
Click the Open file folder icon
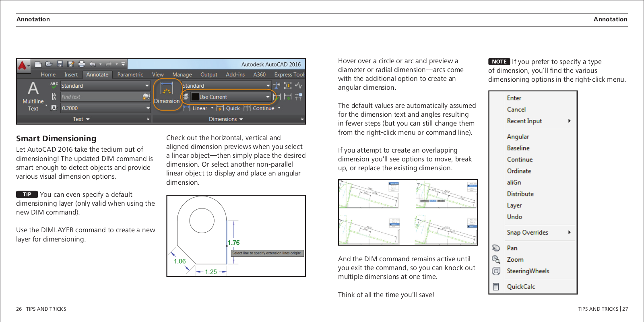49,64
